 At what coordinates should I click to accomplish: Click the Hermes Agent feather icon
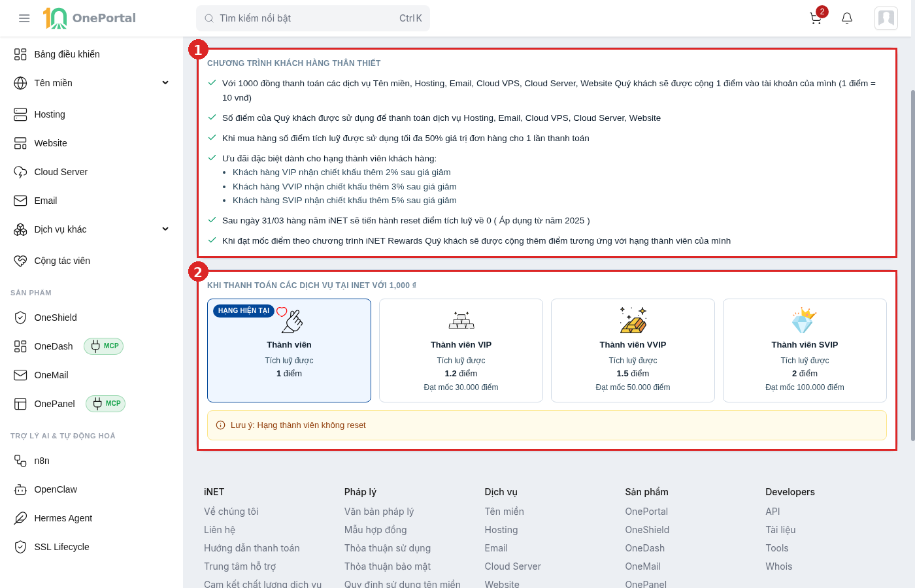click(20, 518)
